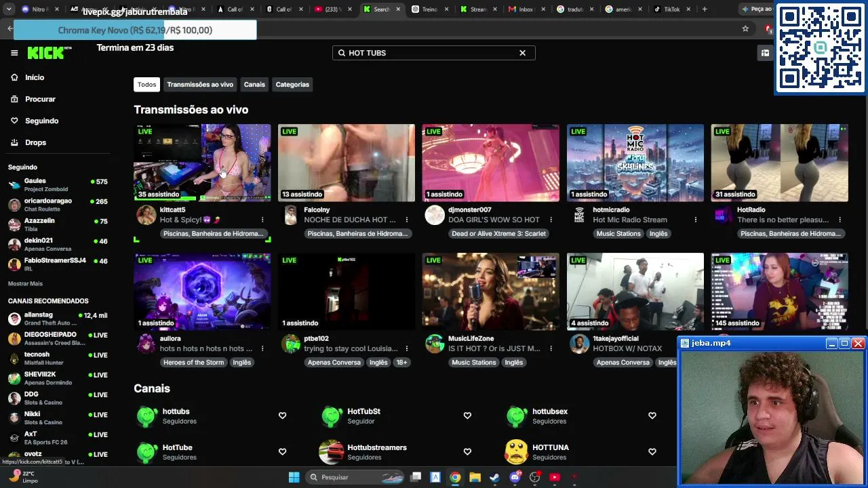This screenshot has height=488, width=868.
Task: Follow the Hottubstreamers channel
Action: tap(467, 451)
